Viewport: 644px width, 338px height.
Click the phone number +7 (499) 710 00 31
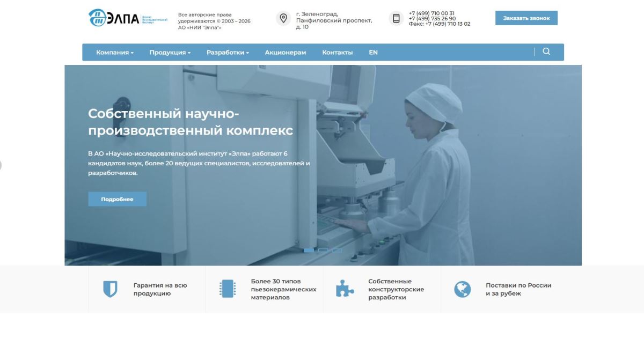point(431,13)
